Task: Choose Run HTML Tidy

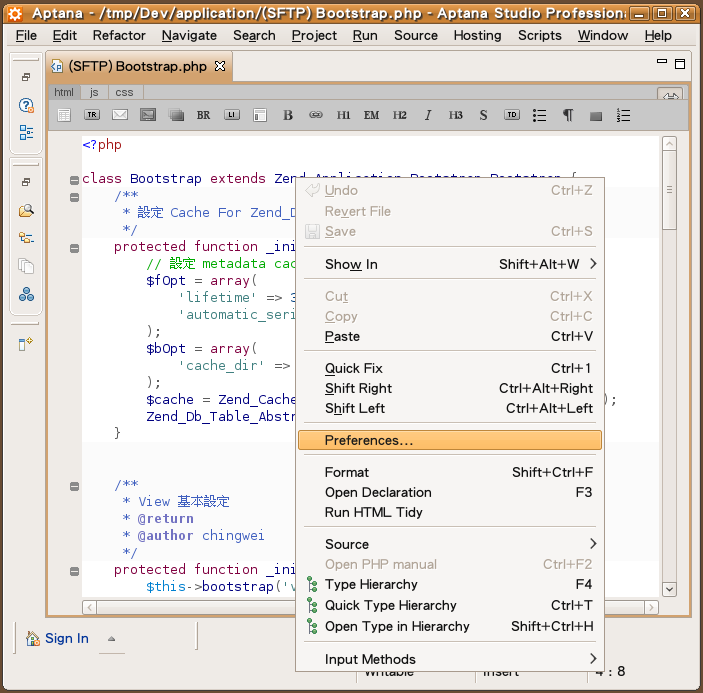Action: 450,512
